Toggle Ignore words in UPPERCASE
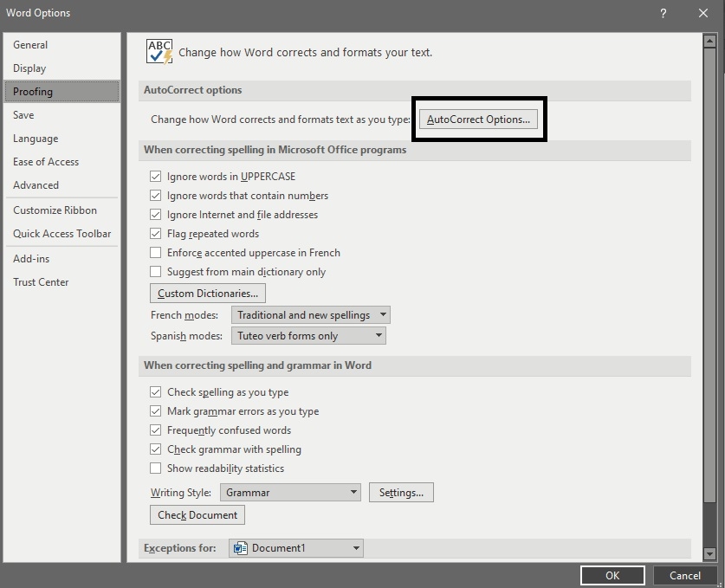This screenshot has width=725, height=588. [155, 177]
